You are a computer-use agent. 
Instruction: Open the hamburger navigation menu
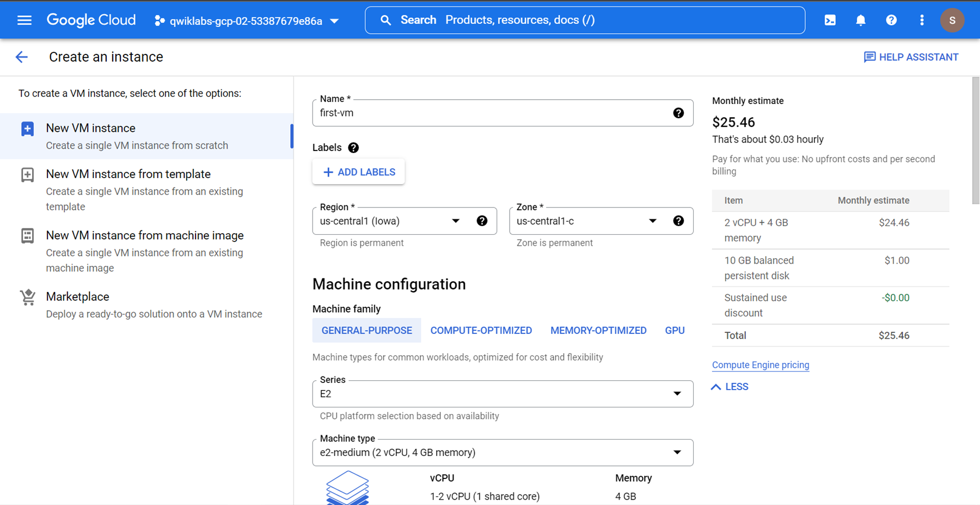coord(24,20)
